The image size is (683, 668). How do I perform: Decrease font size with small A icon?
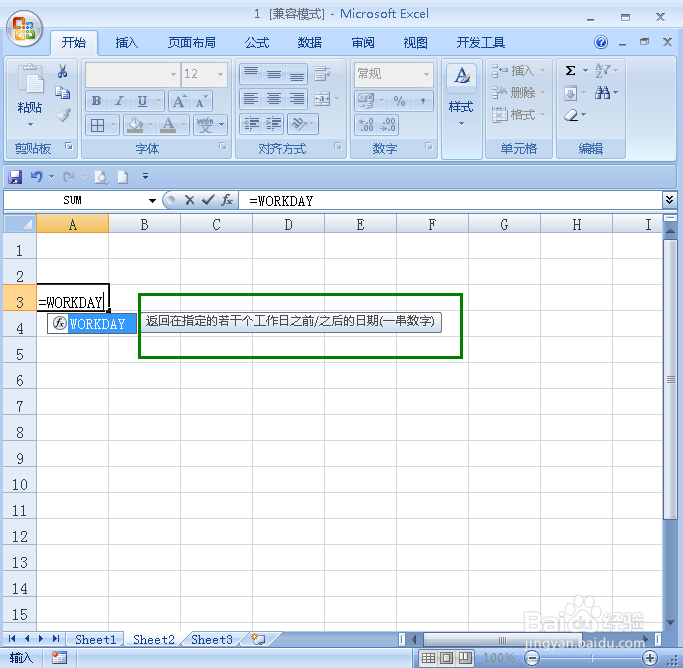pos(201,101)
